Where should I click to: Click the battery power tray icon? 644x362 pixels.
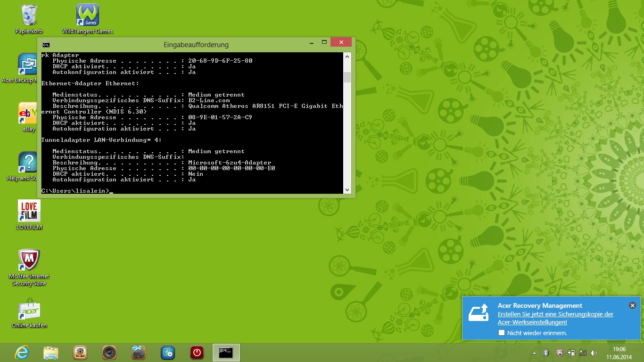(571, 353)
